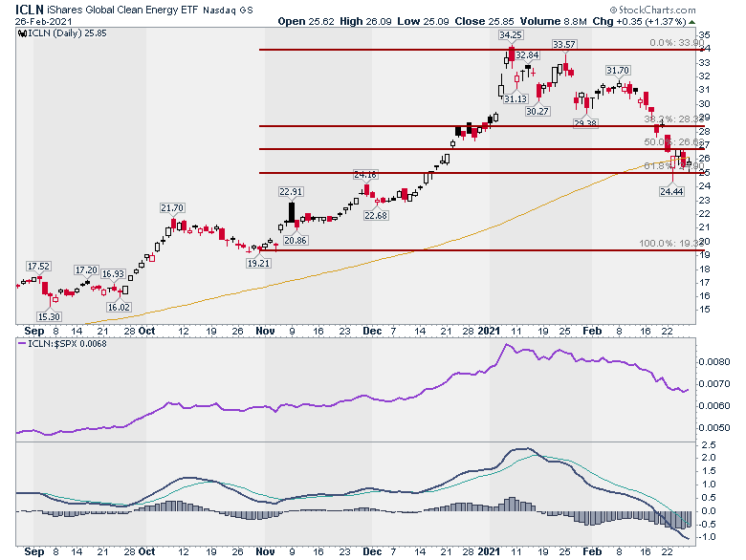Click the 50.0% Fibonacci retracement label
This screenshot has height=560, width=746.
[673, 141]
